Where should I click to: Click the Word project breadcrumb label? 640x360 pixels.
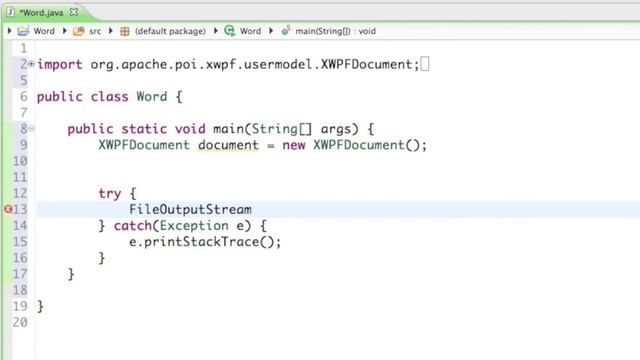pyautogui.click(x=44, y=31)
